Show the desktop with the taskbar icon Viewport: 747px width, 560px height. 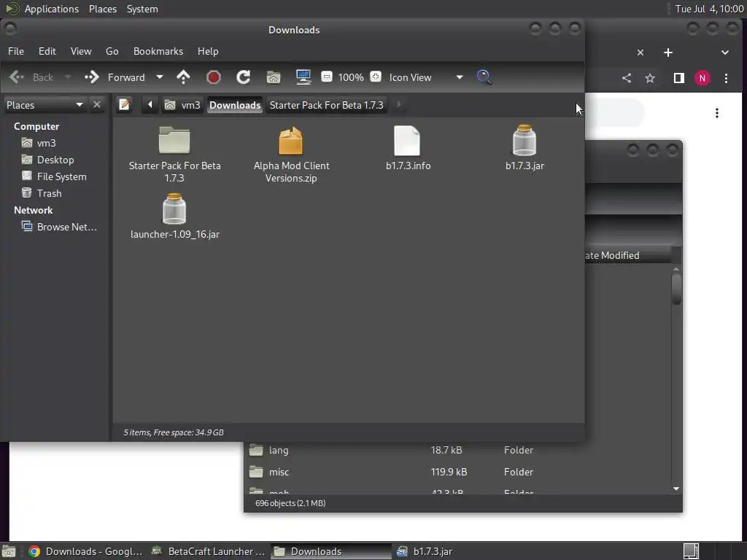(9, 551)
